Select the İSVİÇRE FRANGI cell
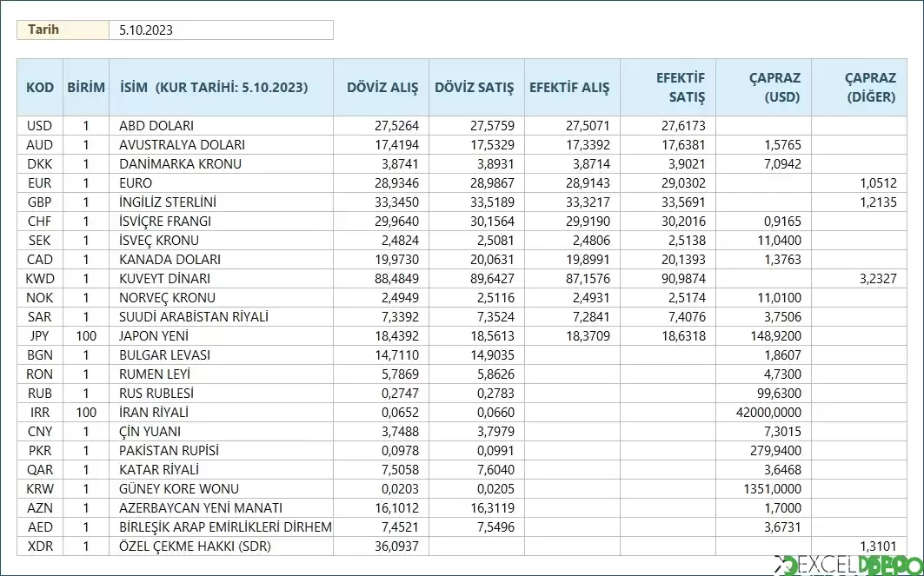Screen dimensions: 924x576 221,222
